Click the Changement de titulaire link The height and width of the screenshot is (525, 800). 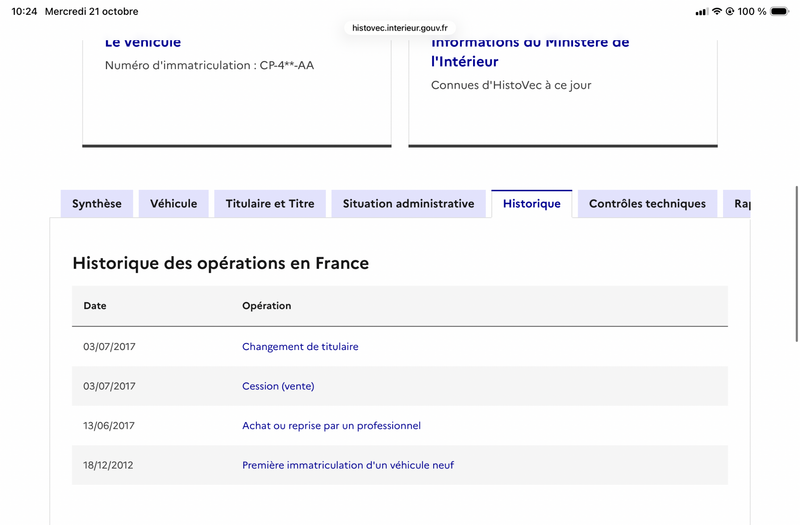pos(300,346)
